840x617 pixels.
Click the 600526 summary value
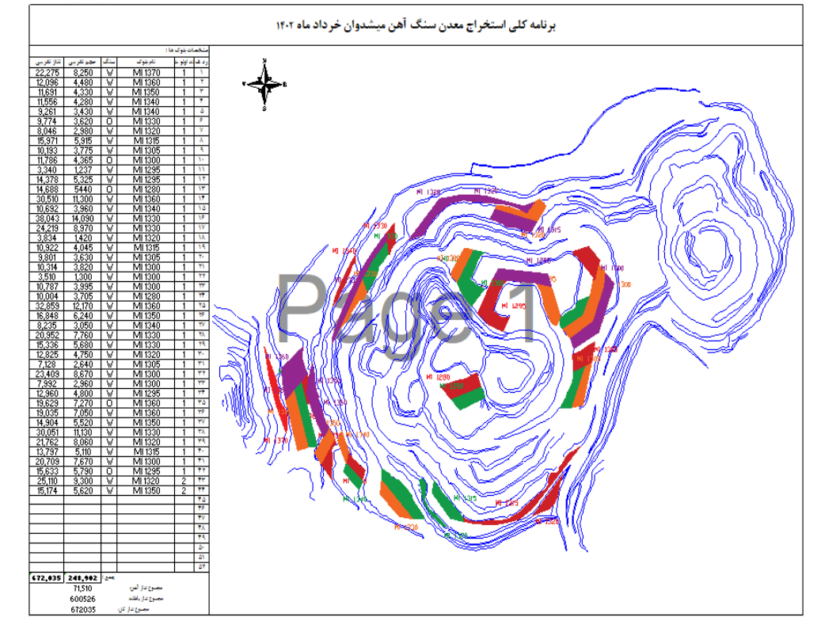coord(82,600)
